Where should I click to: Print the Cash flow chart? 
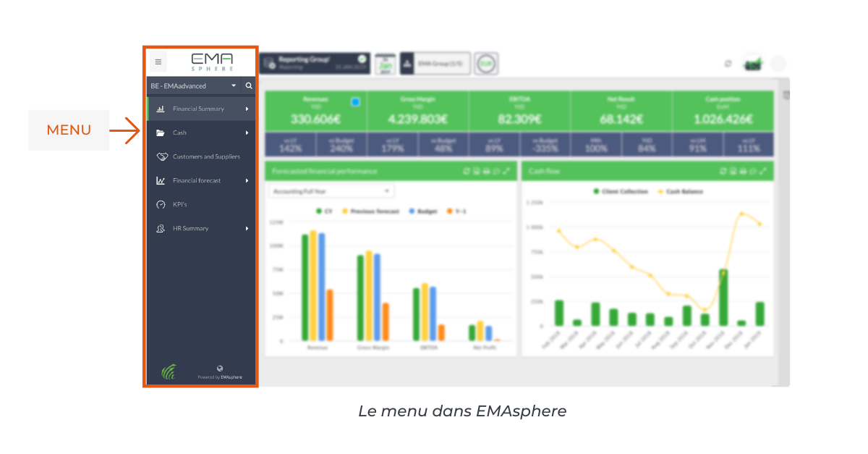(x=742, y=172)
